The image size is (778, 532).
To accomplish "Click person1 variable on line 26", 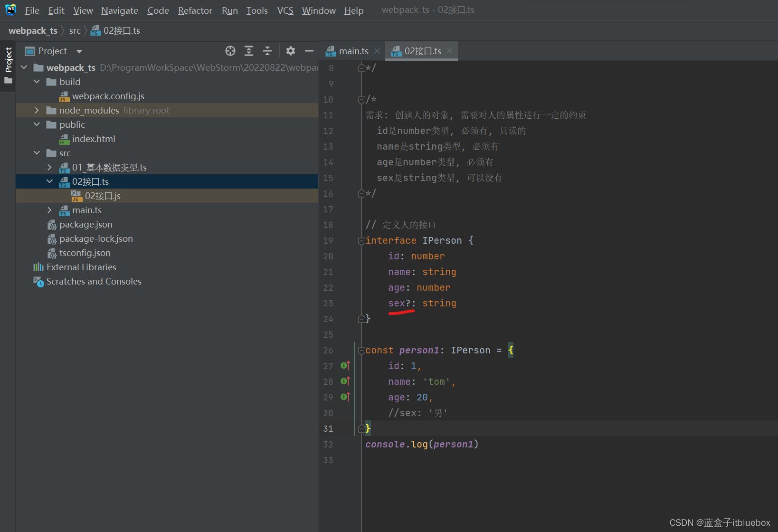I will coord(419,350).
